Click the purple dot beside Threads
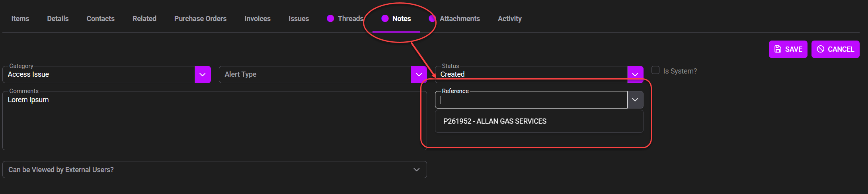Screen dimensions: 868x194 pos(330,18)
